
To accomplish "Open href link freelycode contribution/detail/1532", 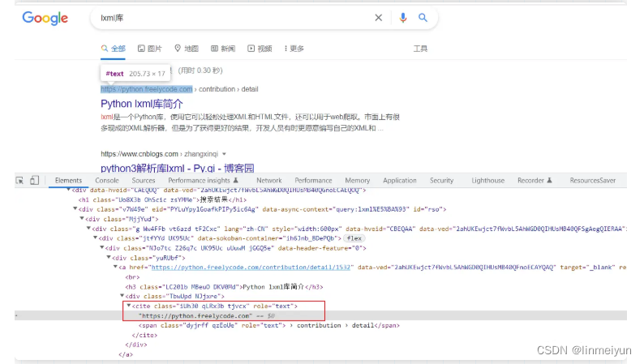I will tap(251, 268).
